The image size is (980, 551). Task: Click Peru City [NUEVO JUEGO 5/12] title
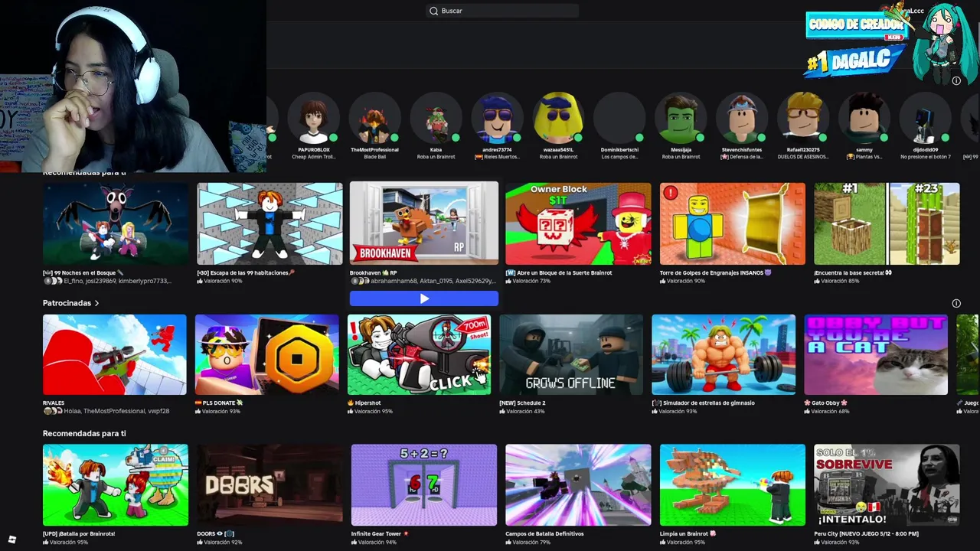[x=866, y=533]
